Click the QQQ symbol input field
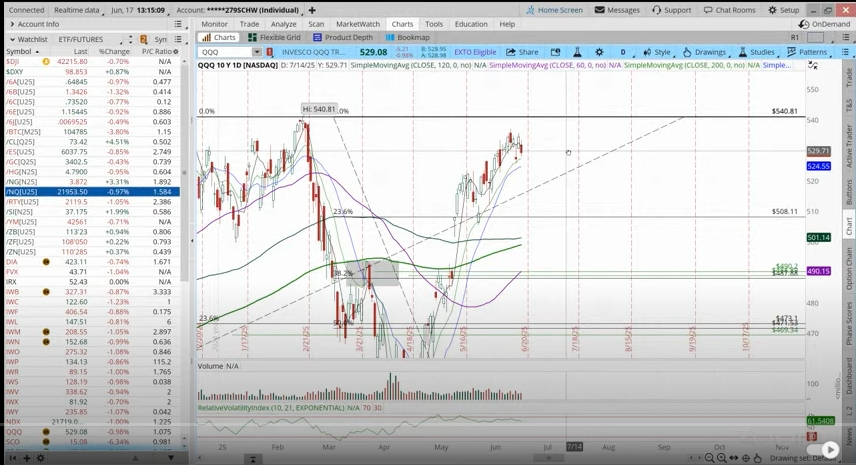856x465 pixels. (226, 52)
